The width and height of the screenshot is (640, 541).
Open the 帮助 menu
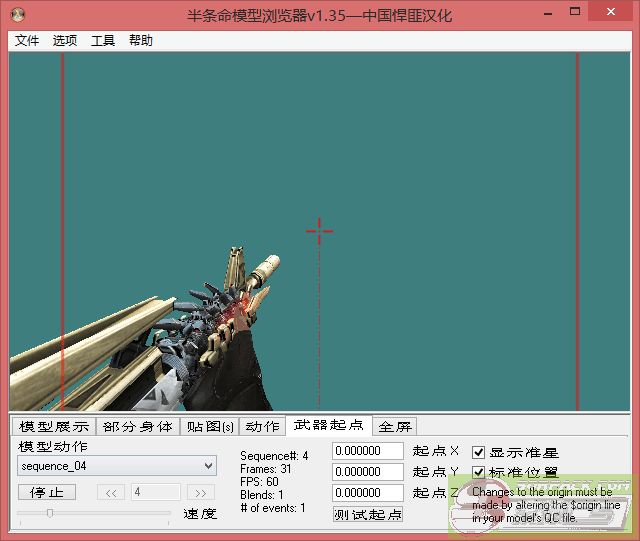(141, 41)
